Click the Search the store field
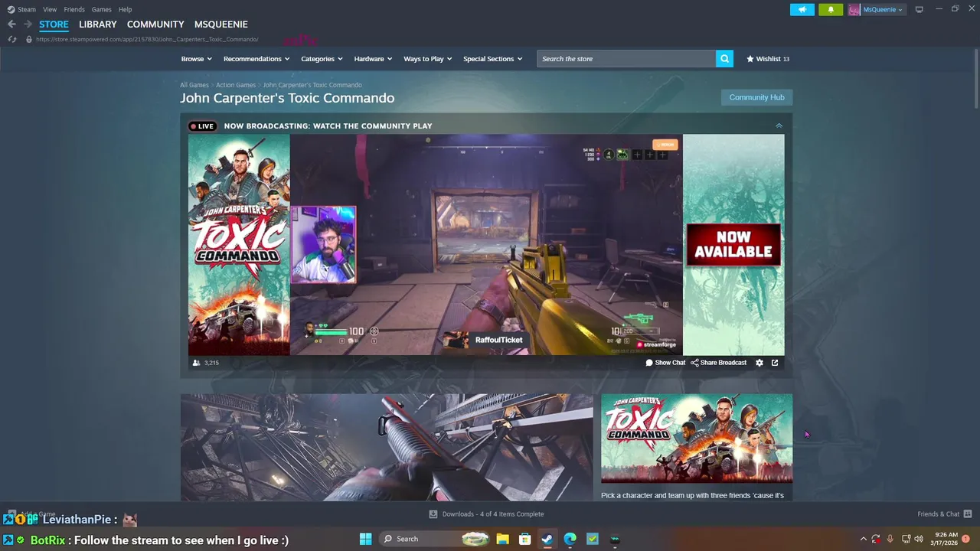Viewport: 980px width, 551px height. coord(626,59)
